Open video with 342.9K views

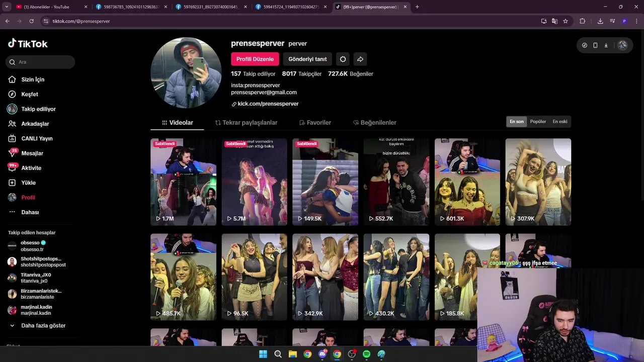pyautogui.click(x=325, y=277)
